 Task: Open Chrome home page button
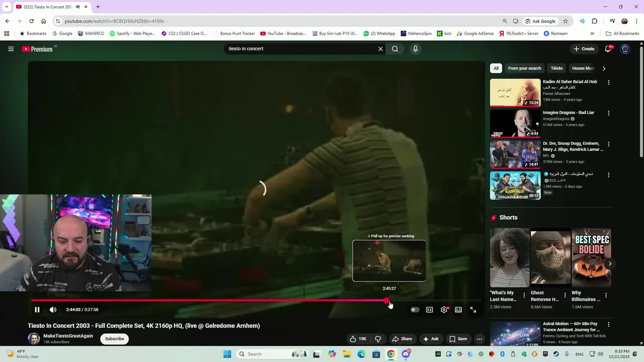[43, 21]
